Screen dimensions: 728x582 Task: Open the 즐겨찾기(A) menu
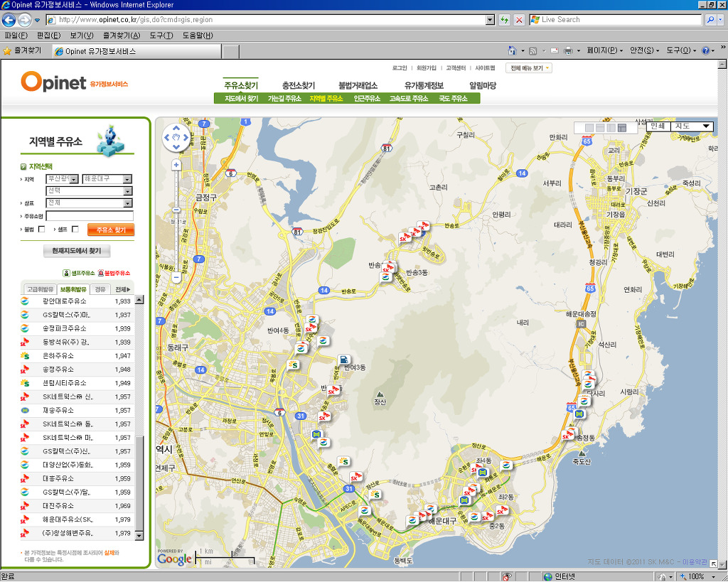coord(122,36)
